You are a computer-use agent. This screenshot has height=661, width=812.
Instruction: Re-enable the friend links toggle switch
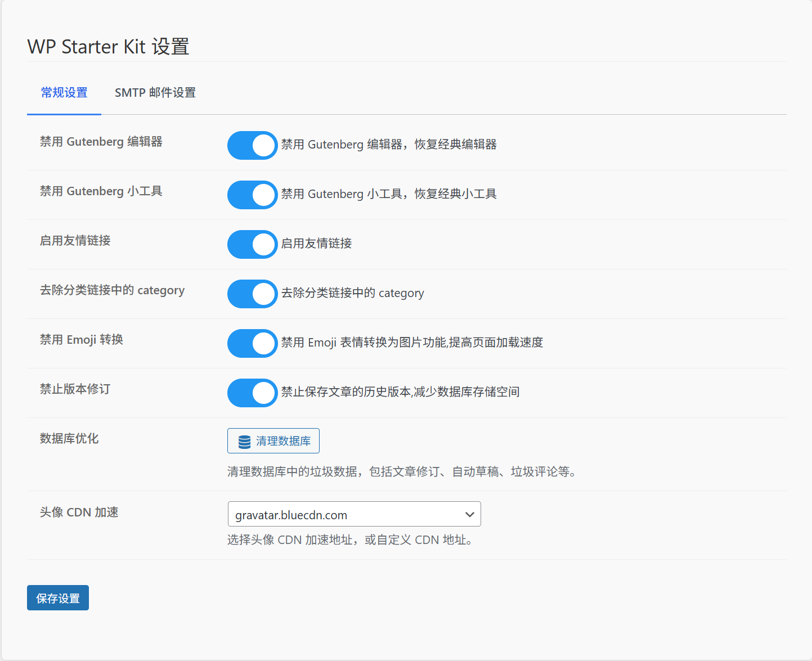(252, 244)
